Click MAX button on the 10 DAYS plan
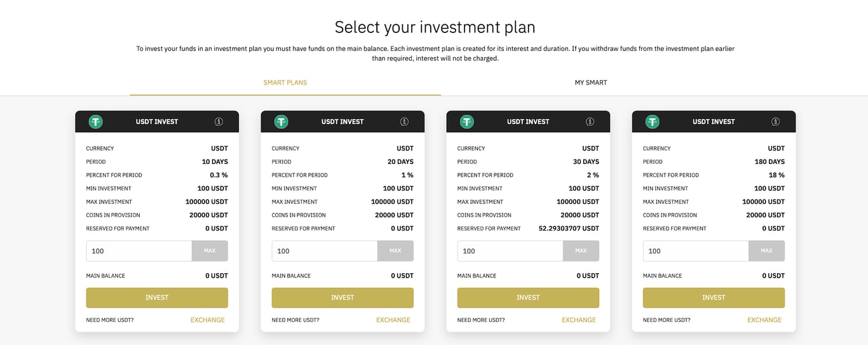 tap(210, 251)
